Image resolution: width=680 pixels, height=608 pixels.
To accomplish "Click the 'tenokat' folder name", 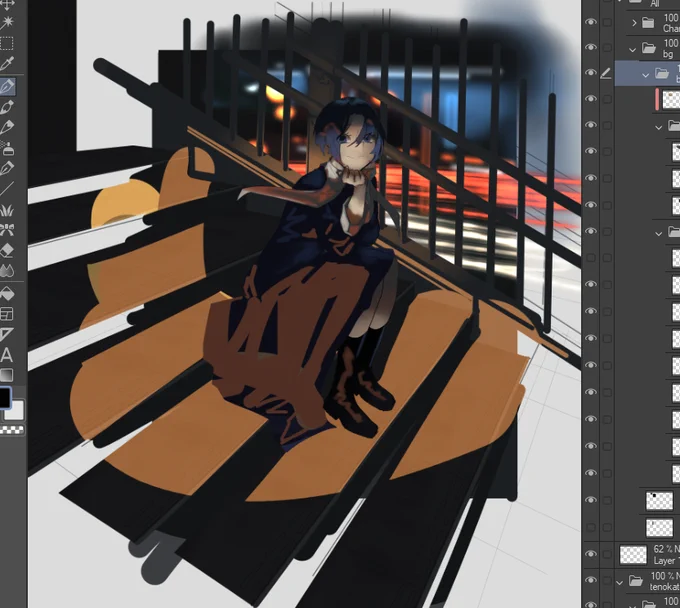I will (x=664, y=587).
